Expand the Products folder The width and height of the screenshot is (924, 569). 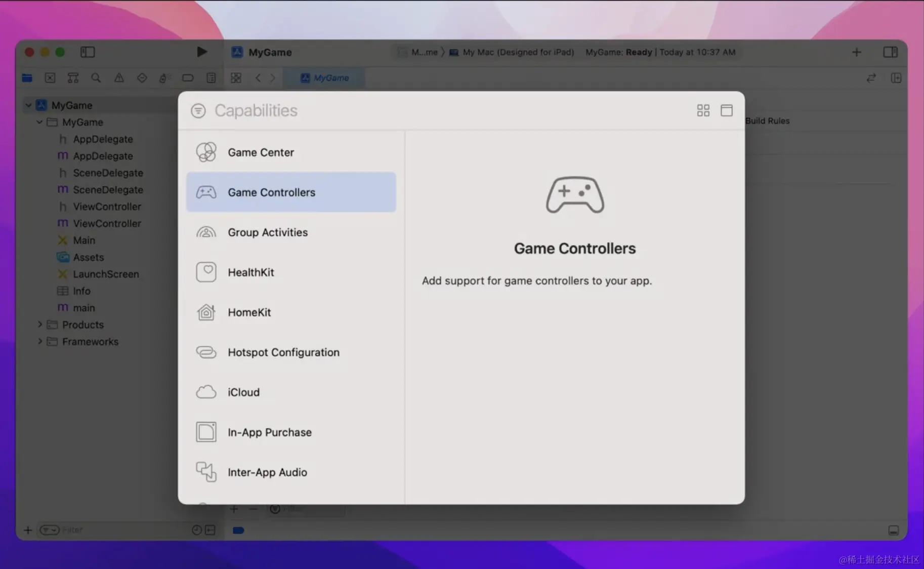[40, 324]
